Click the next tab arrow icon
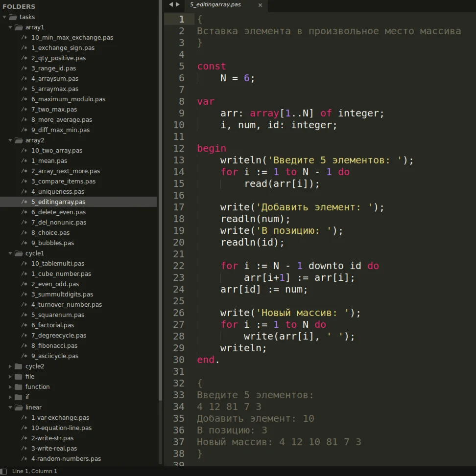The image size is (476, 476). (x=177, y=4)
